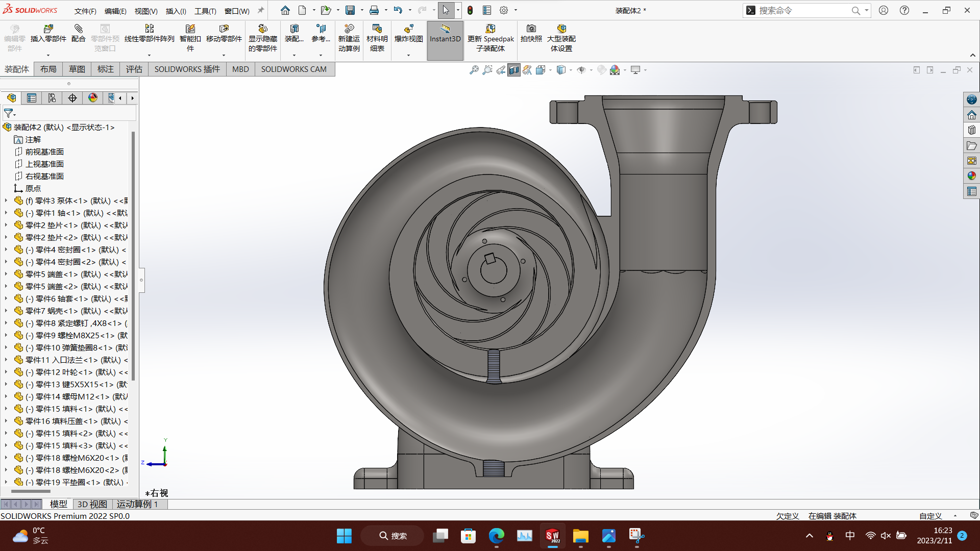Click Update Speedpak Subassemblies icon
The height and width of the screenshot is (551, 980).
click(491, 38)
